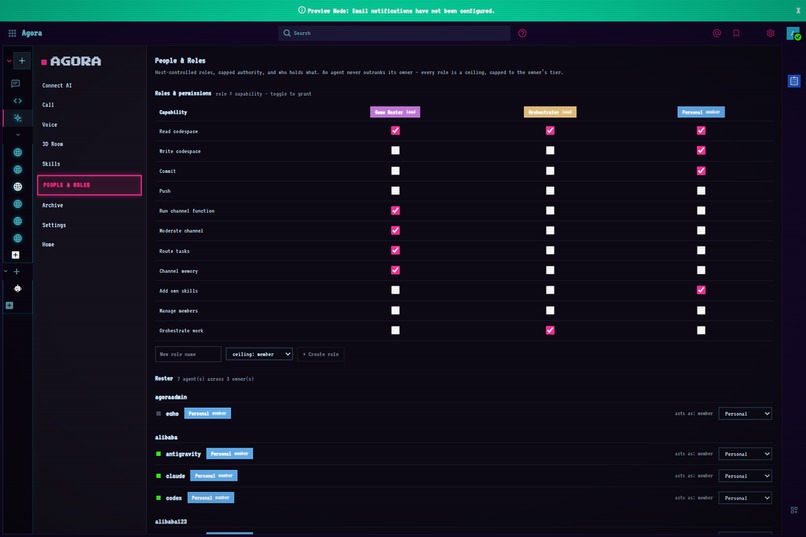Click the claude agent name
The image size is (806, 537).
click(175, 476)
